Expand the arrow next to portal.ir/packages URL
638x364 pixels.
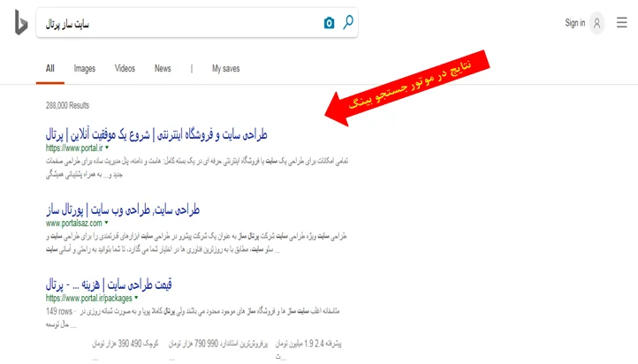pyautogui.click(x=136, y=299)
